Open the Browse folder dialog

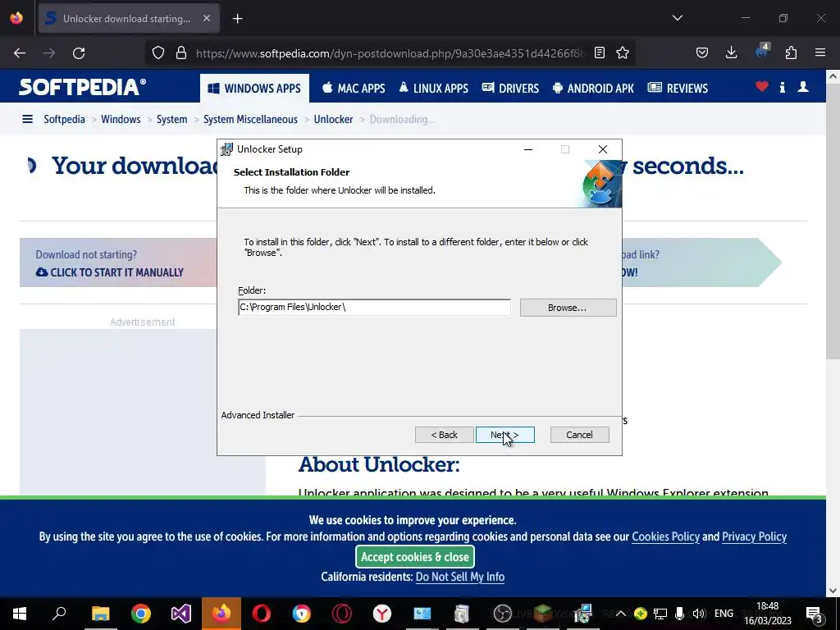[568, 308]
